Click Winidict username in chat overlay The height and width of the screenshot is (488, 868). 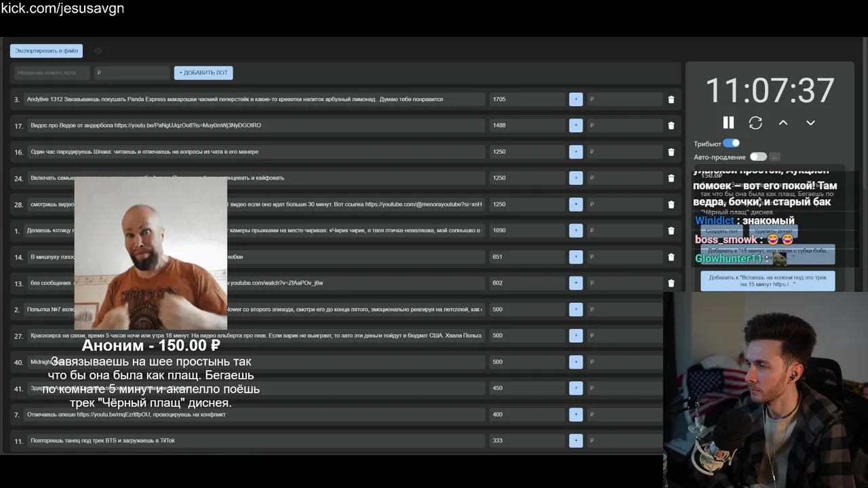(715, 220)
